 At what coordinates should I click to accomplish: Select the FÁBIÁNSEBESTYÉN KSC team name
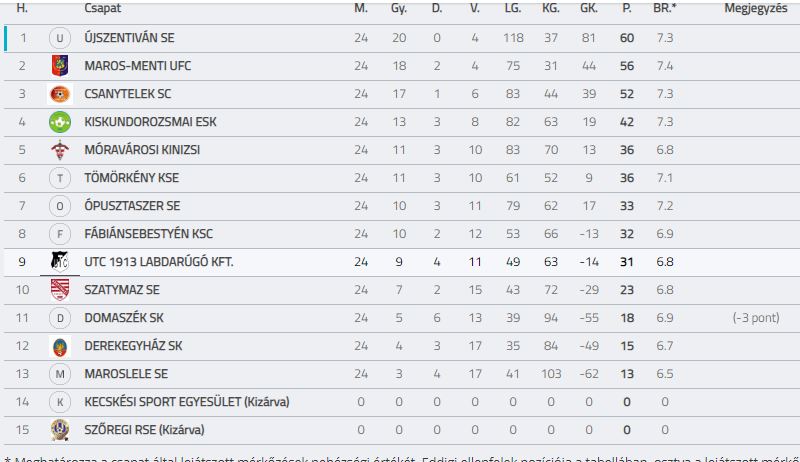[x=148, y=234]
